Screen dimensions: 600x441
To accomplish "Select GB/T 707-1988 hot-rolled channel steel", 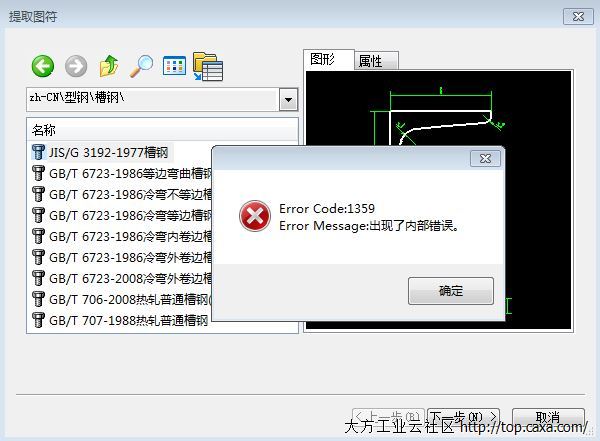I will (x=120, y=320).
